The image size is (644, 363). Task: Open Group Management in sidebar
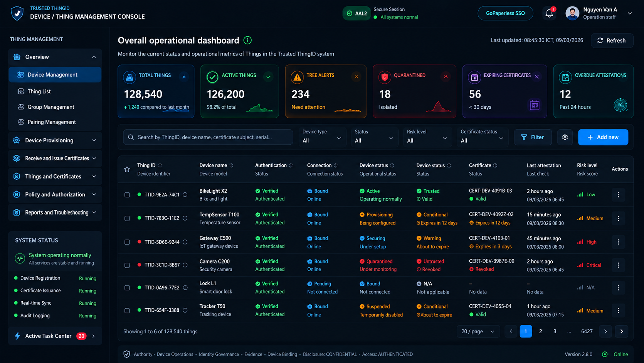click(55, 107)
